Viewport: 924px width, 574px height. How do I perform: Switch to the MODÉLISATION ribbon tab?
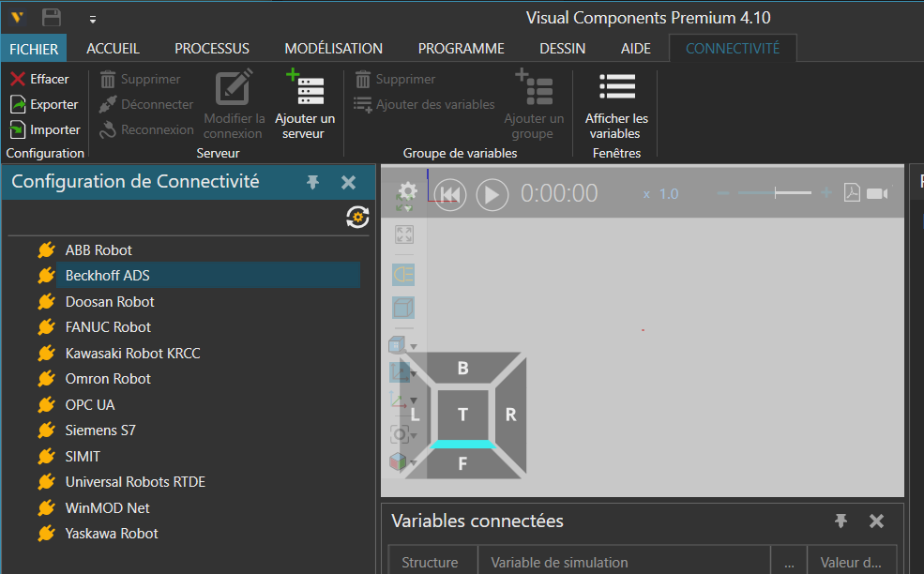click(333, 49)
